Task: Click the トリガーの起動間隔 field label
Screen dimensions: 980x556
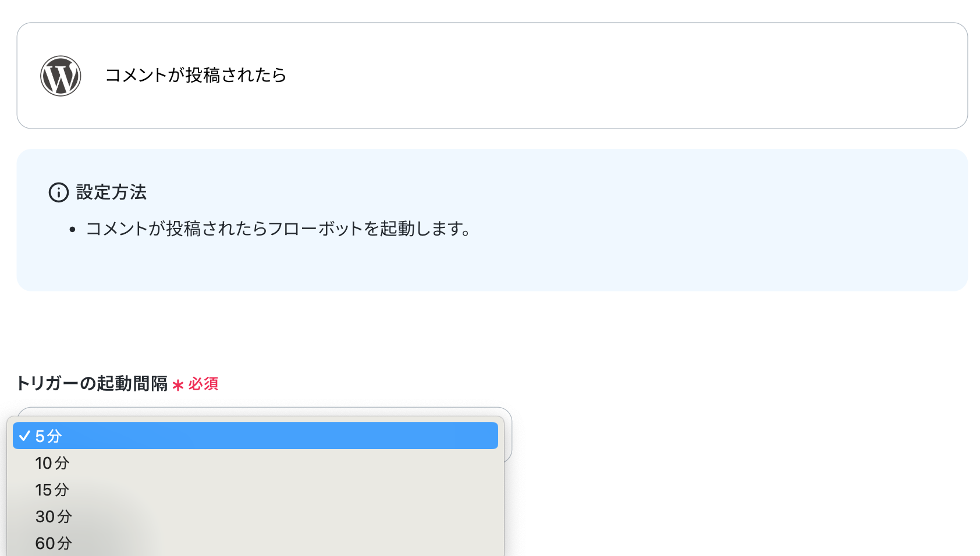Action: [92, 384]
